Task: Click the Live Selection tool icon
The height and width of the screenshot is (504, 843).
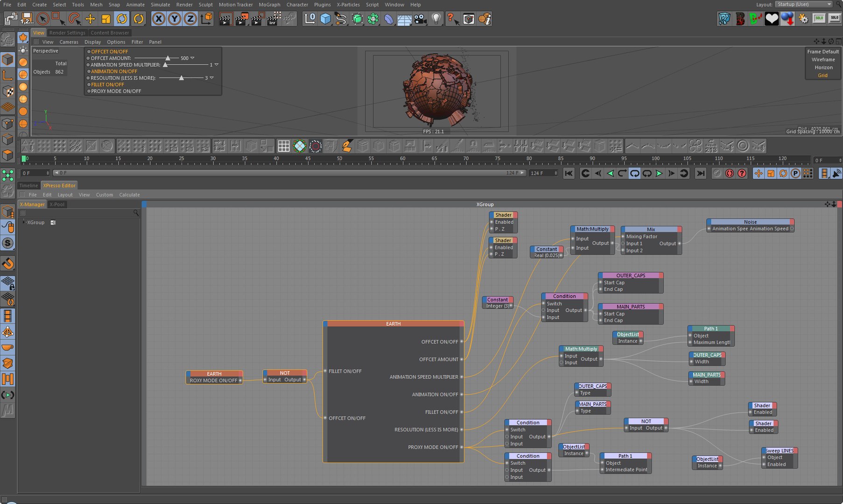Action: 42,19
